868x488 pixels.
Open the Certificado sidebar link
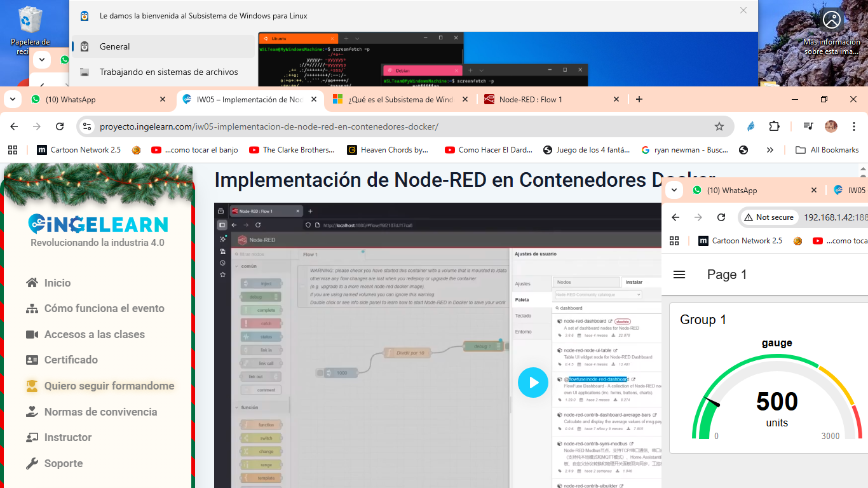click(71, 360)
